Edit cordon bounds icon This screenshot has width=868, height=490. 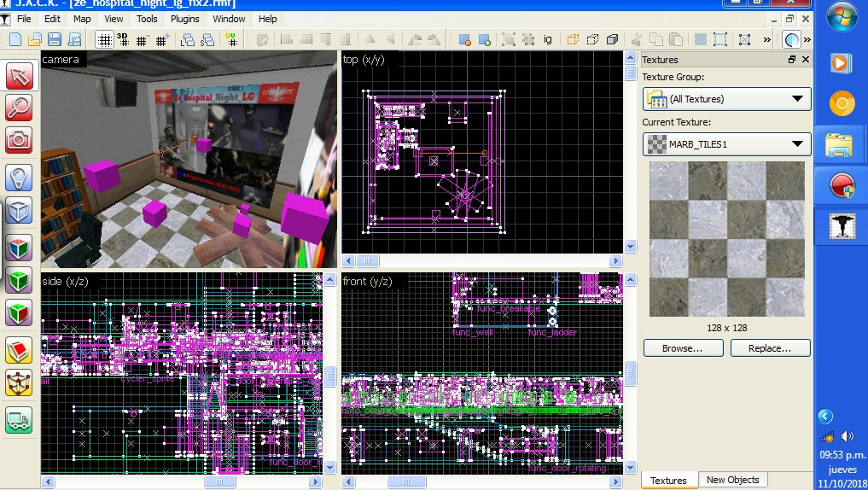720,39
